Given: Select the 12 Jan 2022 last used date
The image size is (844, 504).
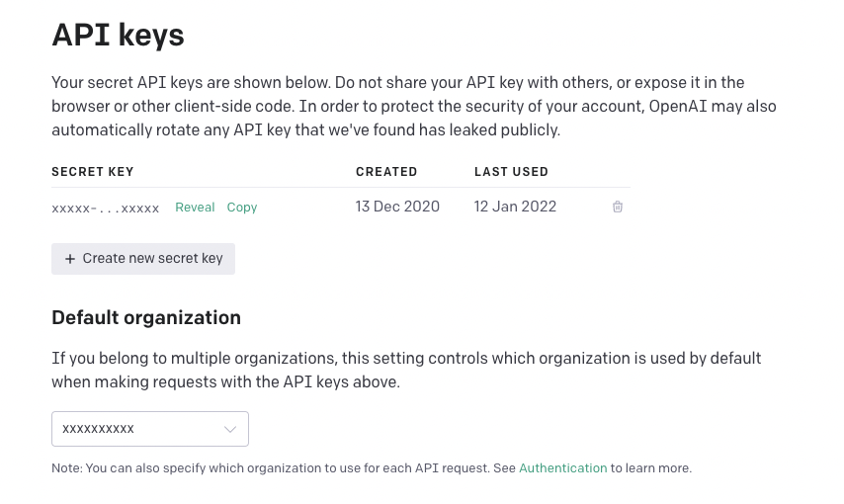Looking at the screenshot, I should pyautogui.click(x=515, y=207).
